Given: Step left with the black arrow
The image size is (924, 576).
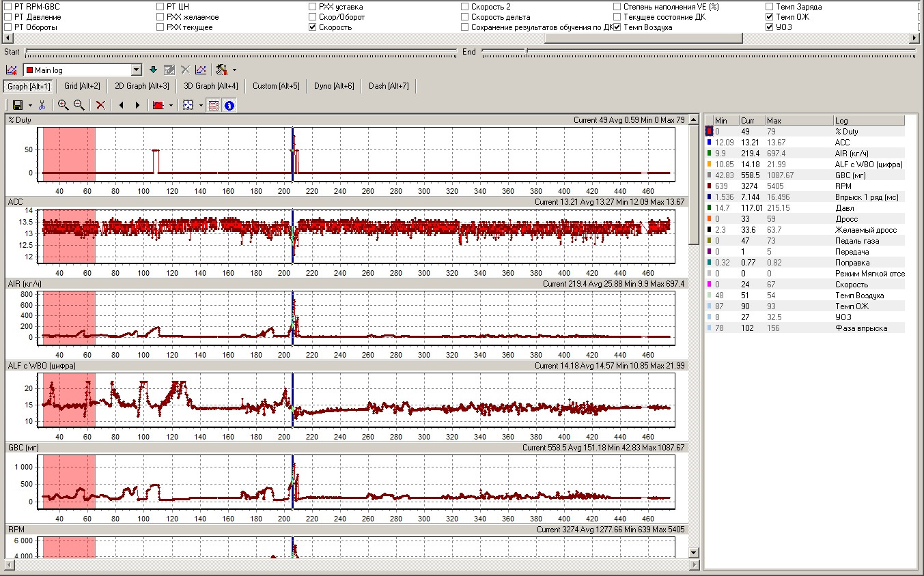Looking at the screenshot, I should (x=122, y=105).
